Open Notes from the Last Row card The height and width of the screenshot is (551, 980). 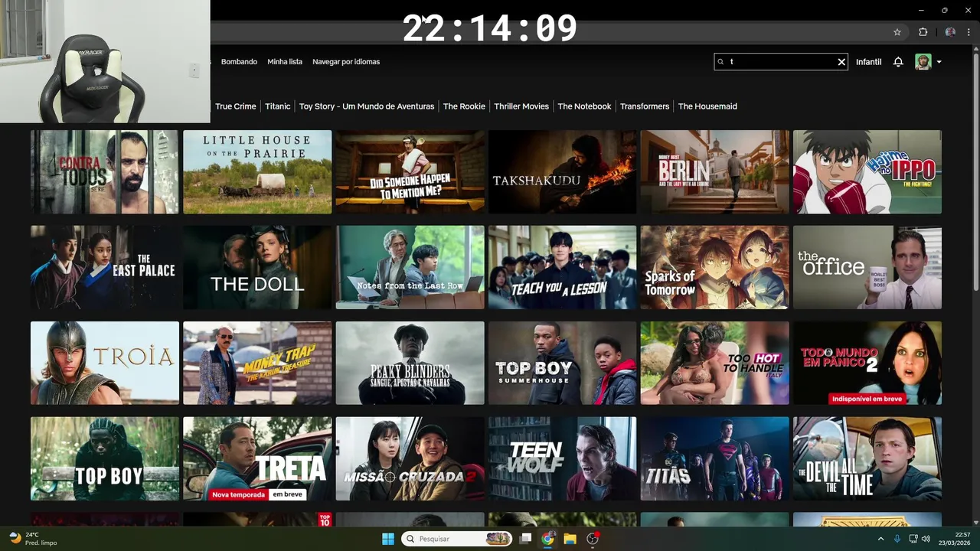410,267
